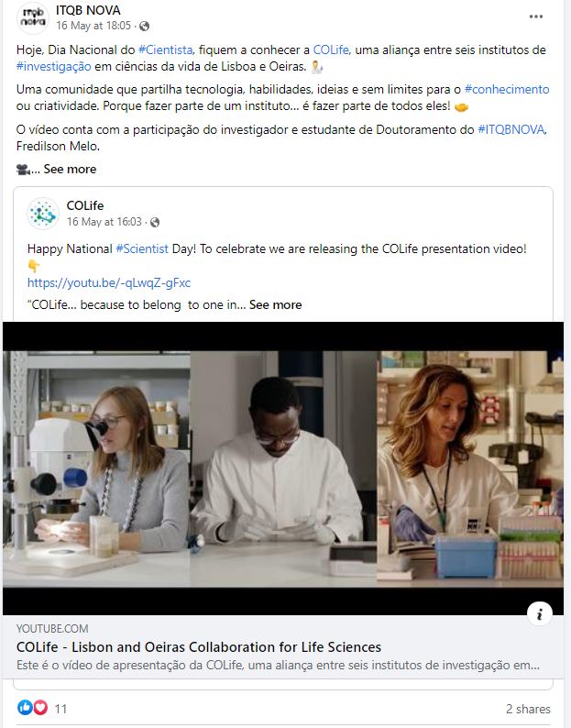The width and height of the screenshot is (571, 728).
Task: Click the blue Like reaction icon
Action: [25, 708]
